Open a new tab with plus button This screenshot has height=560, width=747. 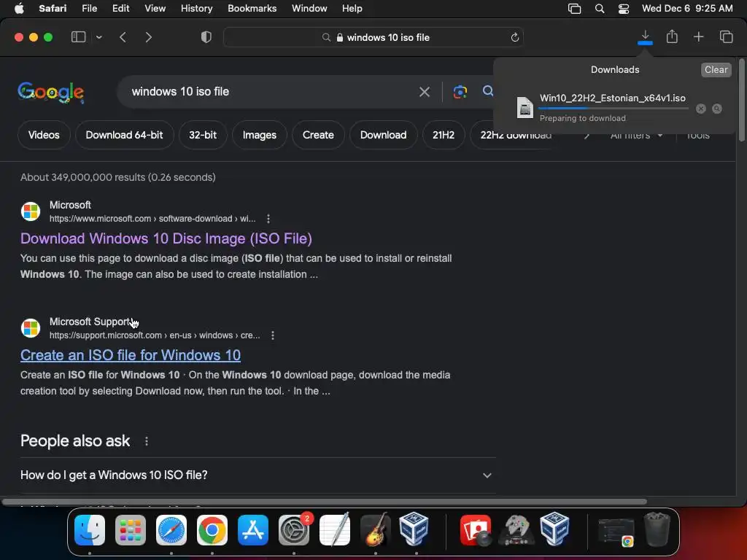click(698, 36)
